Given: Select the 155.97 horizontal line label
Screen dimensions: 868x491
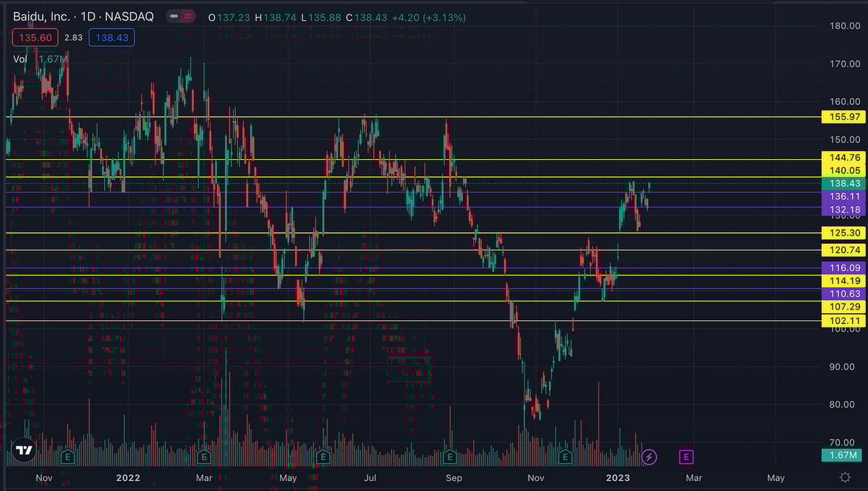Looking at the screenshot, I should pos(843,116).
